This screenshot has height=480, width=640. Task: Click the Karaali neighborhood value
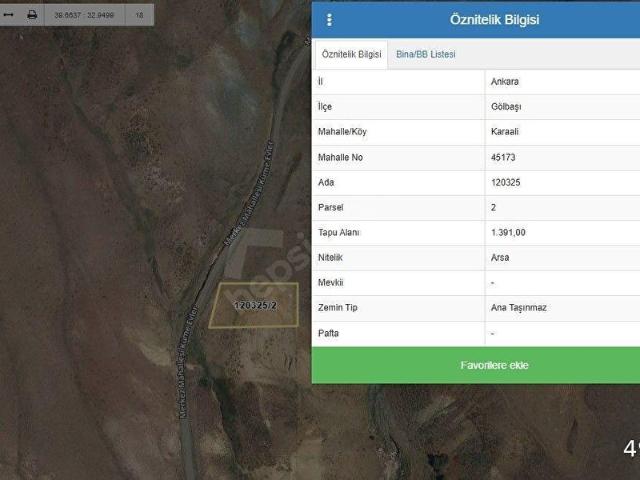(504, 132)
